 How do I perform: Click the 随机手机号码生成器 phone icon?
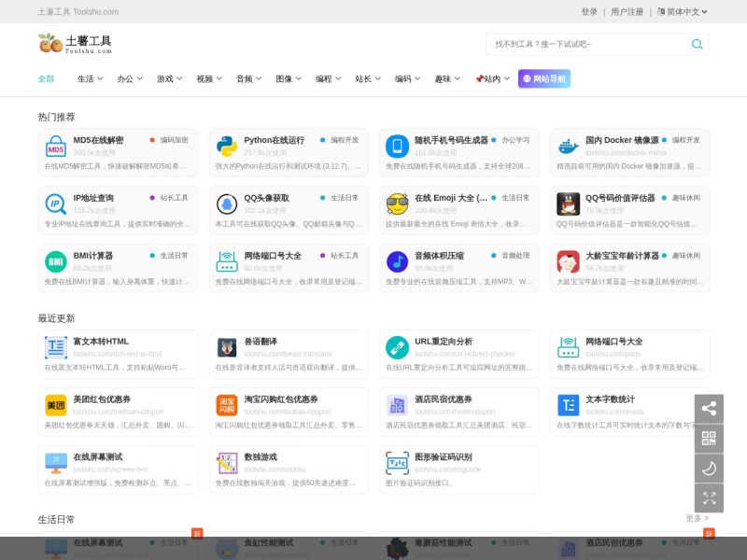(398, 147)
